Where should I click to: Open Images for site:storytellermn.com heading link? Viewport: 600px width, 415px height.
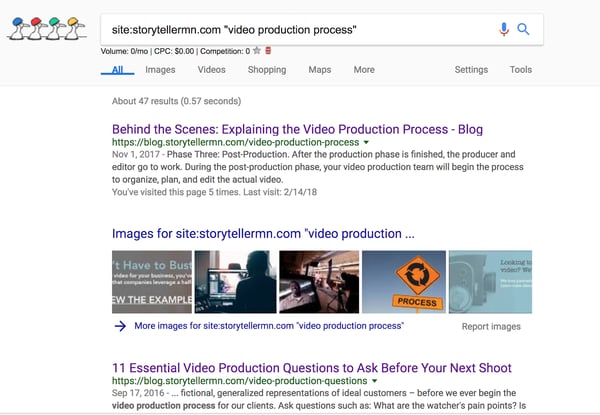(263, 234)
